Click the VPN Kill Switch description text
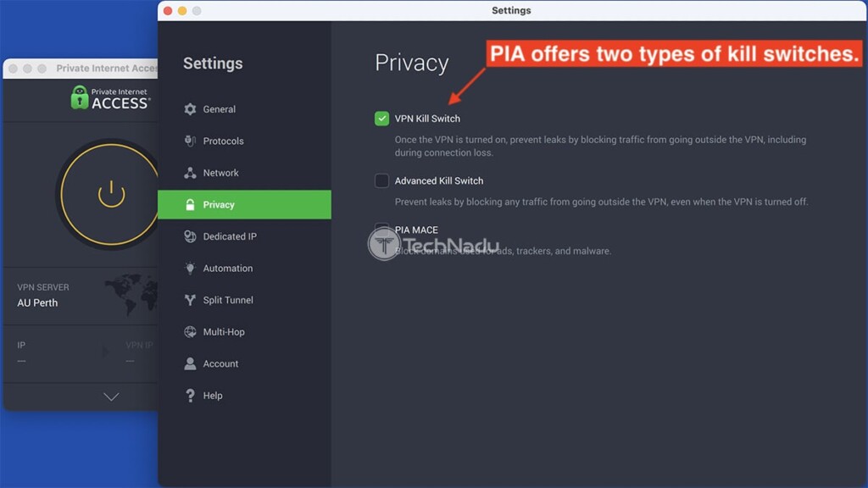The width and height of the screenshot is (868, 488). 601,146
